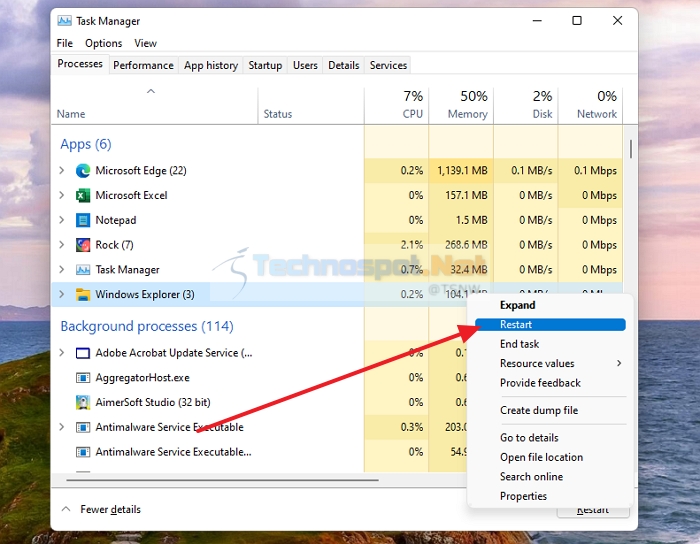
Task: Expand the Microsoft Excel process row
Action: pos(62,195)
